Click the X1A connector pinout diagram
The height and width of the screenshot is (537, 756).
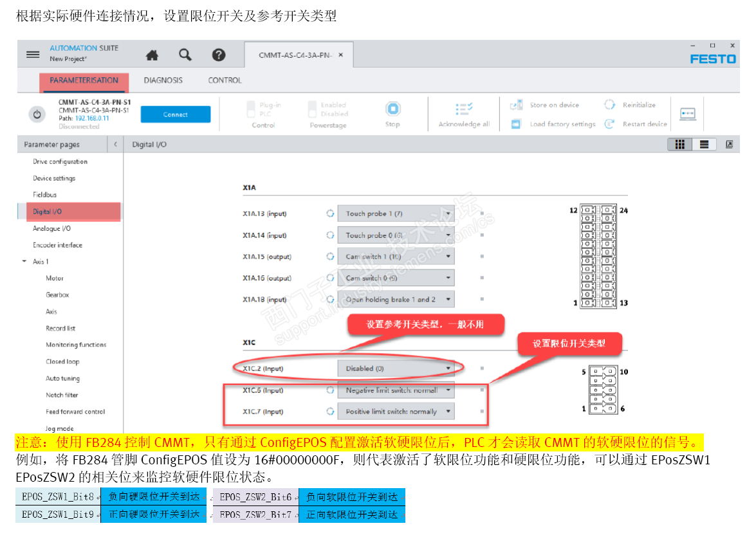tap(598, 256)
